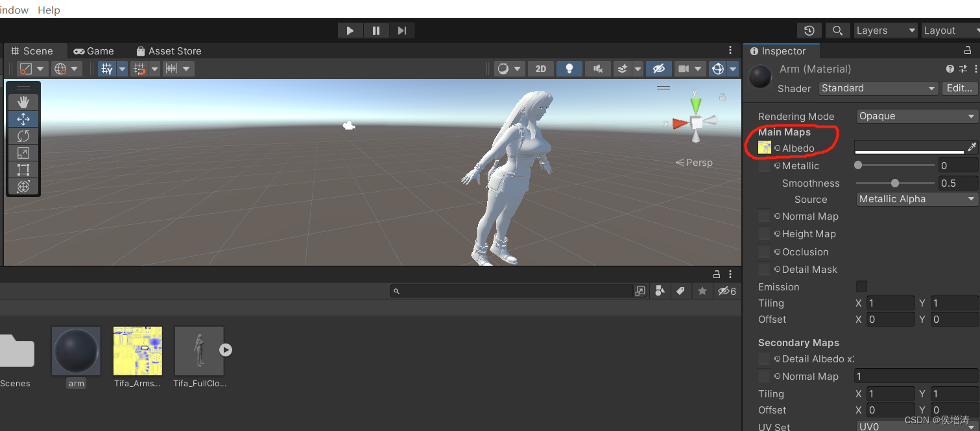This screenshot has height=431, width=980.
Task: Switch to the Game tab
Action: coord(94,51)
